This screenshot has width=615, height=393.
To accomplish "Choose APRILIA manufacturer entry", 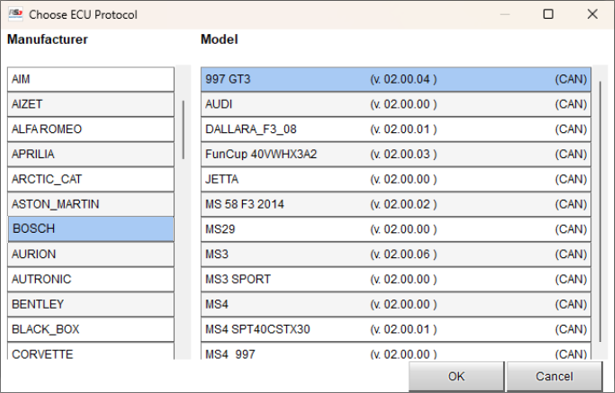I will click(91, 154).
